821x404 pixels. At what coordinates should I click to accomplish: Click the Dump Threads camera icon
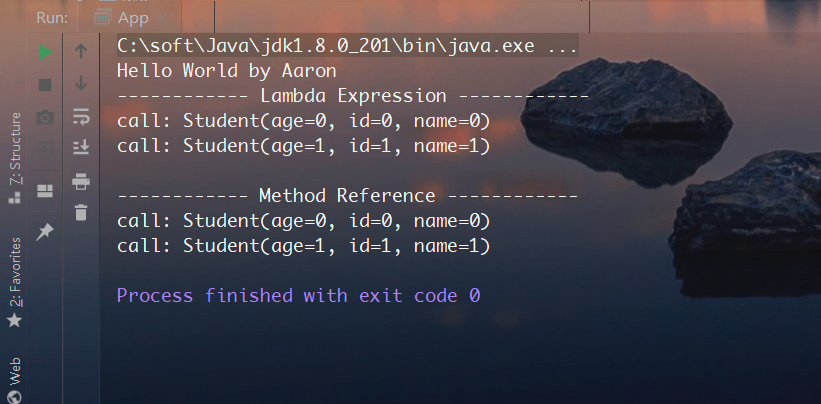pos(45,118)
